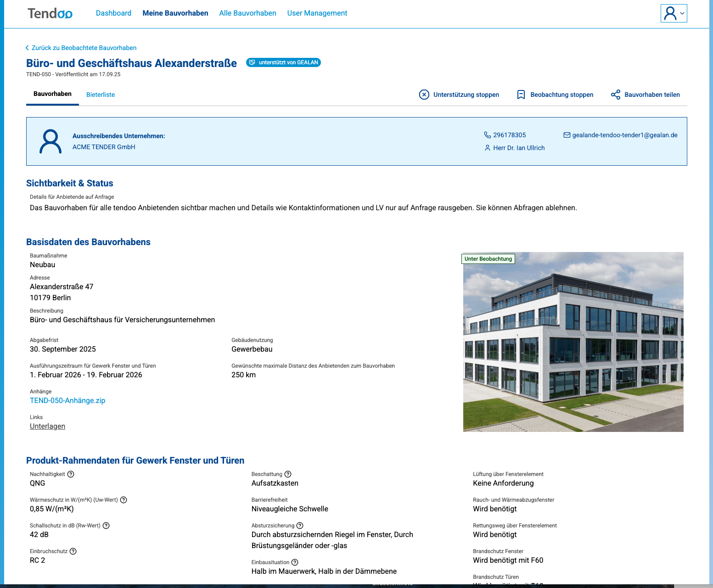Open the Unterlagen link

47,426
